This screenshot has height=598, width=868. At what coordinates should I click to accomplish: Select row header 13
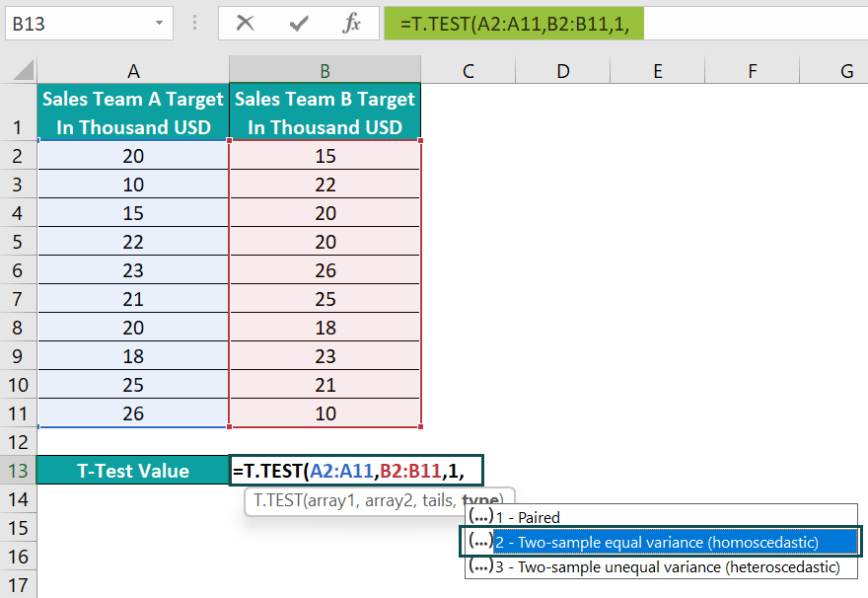tap(19, 471)
